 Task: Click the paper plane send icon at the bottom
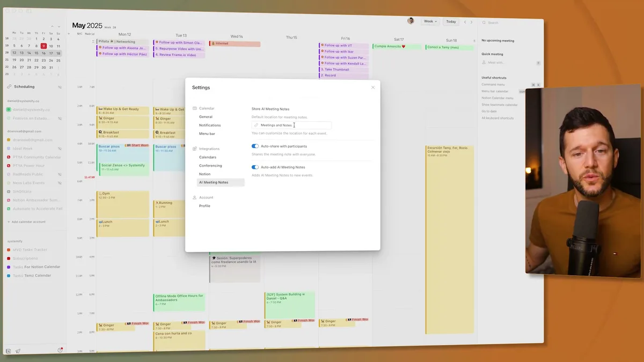pyautogui.click(x=18, y=351)
